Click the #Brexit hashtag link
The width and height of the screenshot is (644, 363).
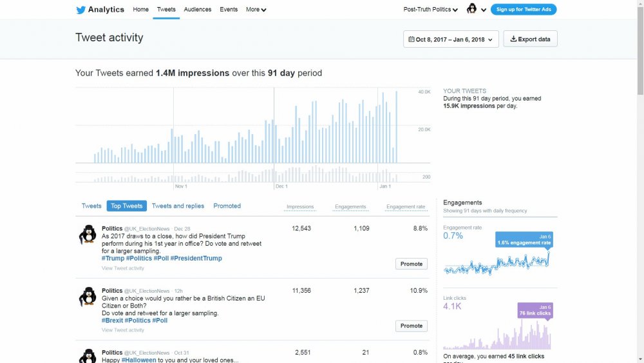pyautogui.click(x=112, y=320)
